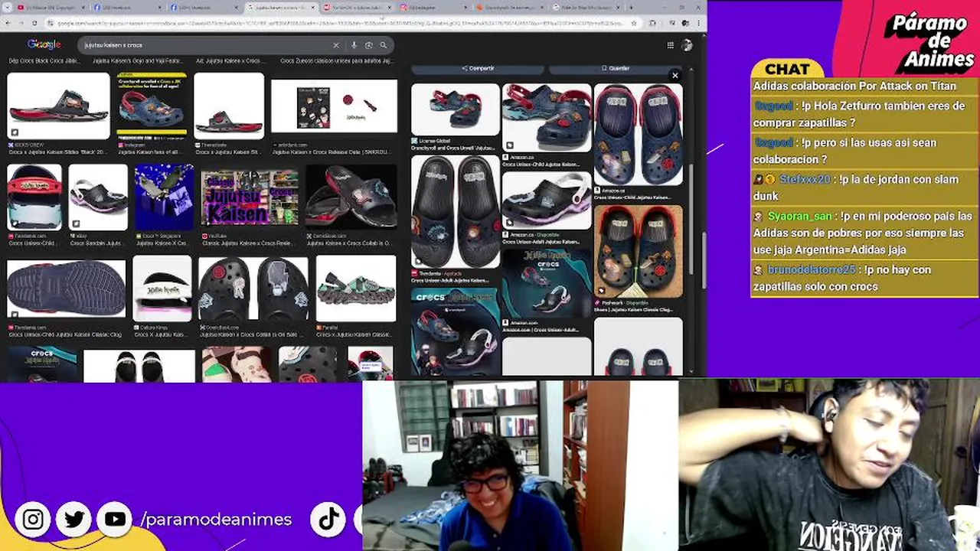The height and width of the screenshot is (551, 980).
Task: Open the YouTube Jujutsu Kaisen title thumbnail
Action: pos(250,197)
